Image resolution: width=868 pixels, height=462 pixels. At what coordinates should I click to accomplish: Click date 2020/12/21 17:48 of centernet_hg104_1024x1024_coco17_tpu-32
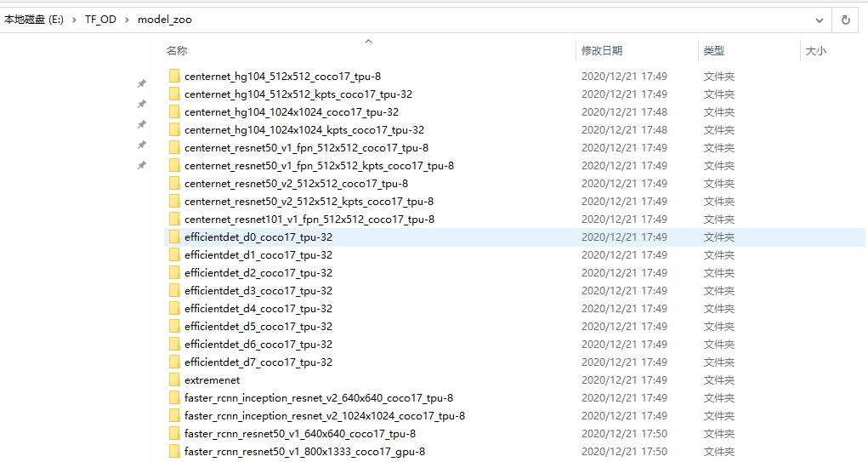[x=624, y=112]
